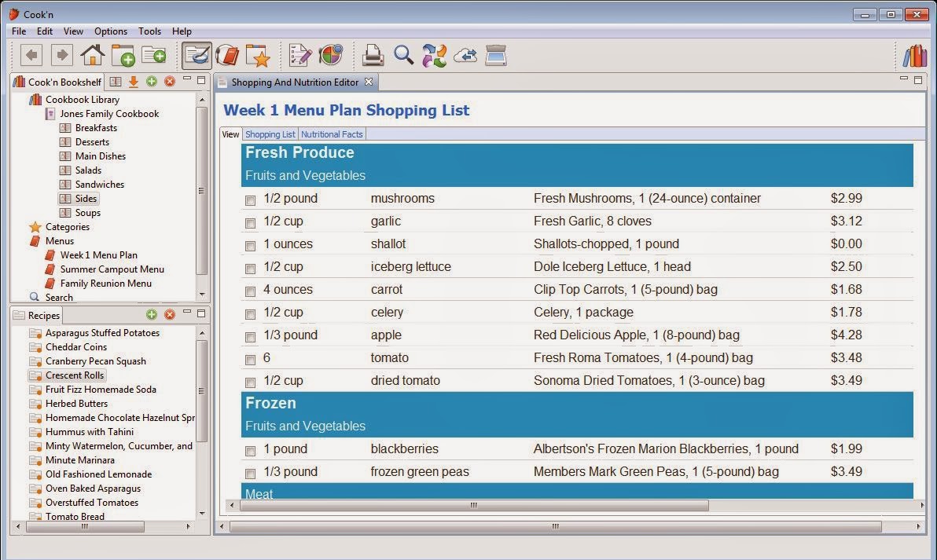
Task: Check the apple item checkbox
Action: [x=251, y=337]
